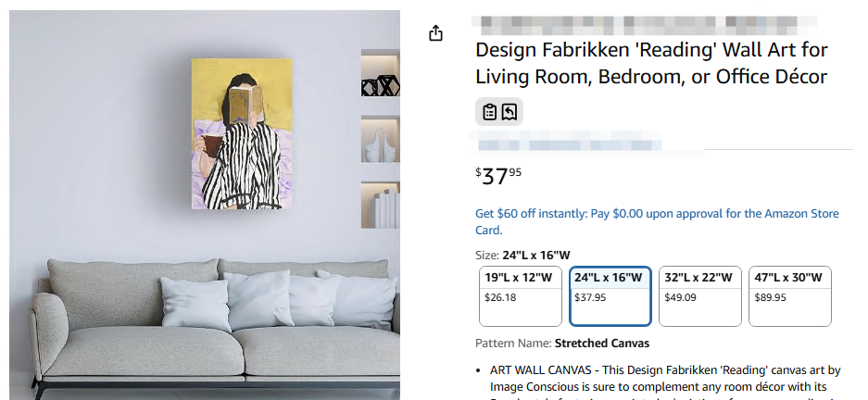Click the Design Fabrikken product title
The image size is (868, 400).
click(651, 63)
